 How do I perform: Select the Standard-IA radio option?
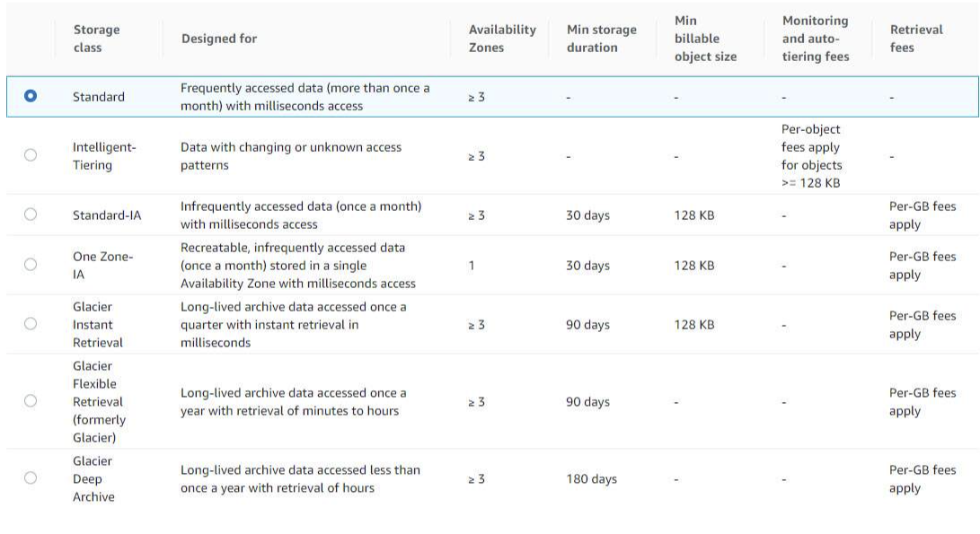point(31,214)
